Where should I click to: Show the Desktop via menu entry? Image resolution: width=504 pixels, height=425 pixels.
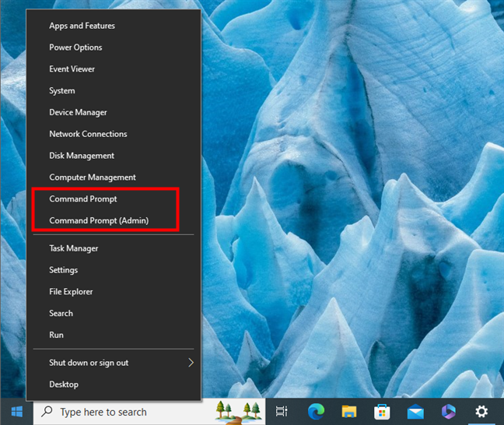click(114, 385)
